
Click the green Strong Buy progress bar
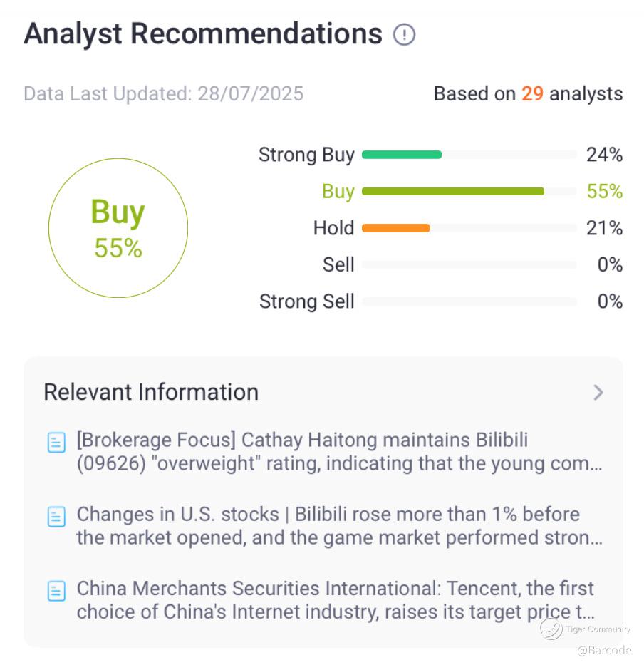pos(402,155)
